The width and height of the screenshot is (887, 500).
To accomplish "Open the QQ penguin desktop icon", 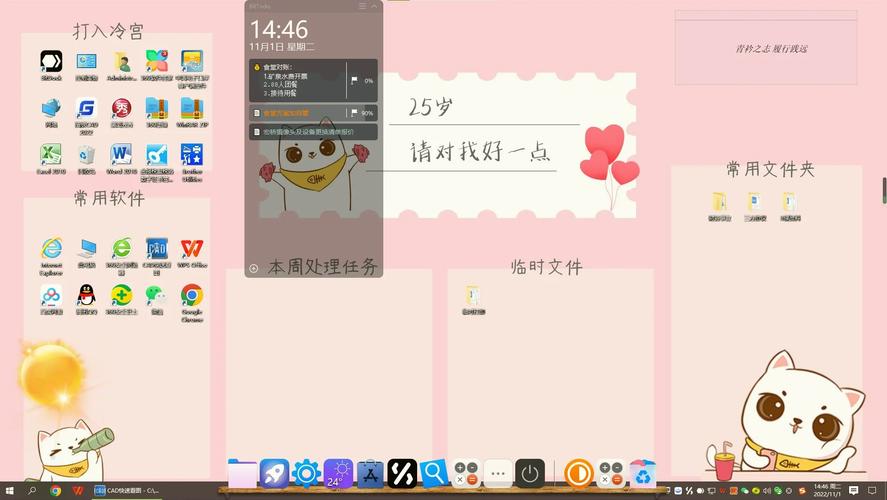I will (86, 296).
